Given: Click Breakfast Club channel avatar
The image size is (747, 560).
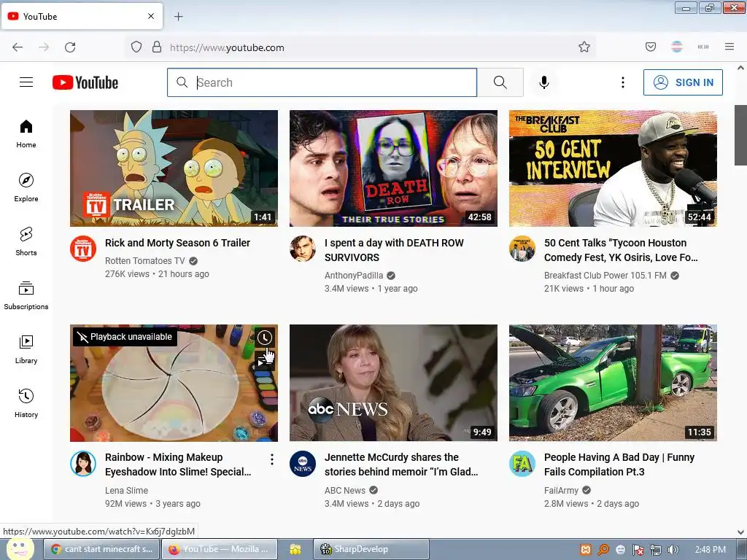Looking at the screenshot, I should click(522, 249).
